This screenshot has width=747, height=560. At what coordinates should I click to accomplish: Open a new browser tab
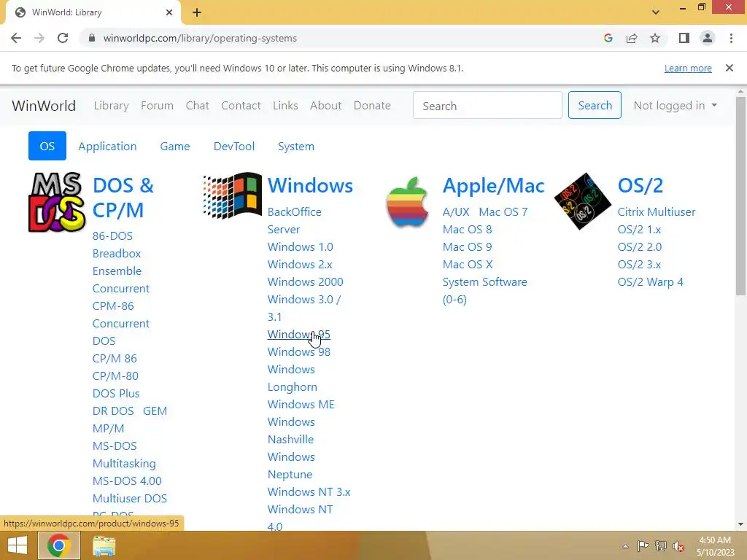coord(197,12)
